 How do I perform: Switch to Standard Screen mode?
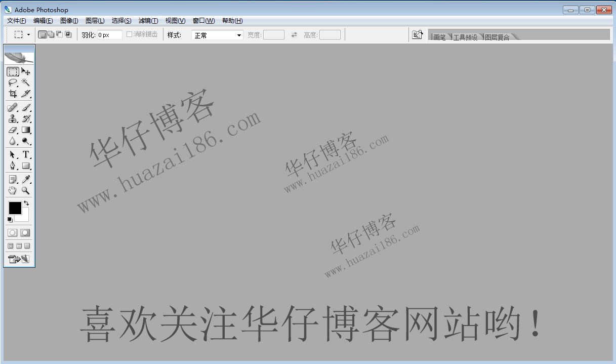point(11,246)
